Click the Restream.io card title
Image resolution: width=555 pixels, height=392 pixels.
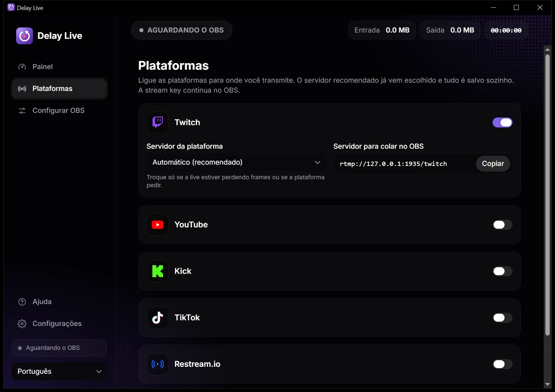198,364
